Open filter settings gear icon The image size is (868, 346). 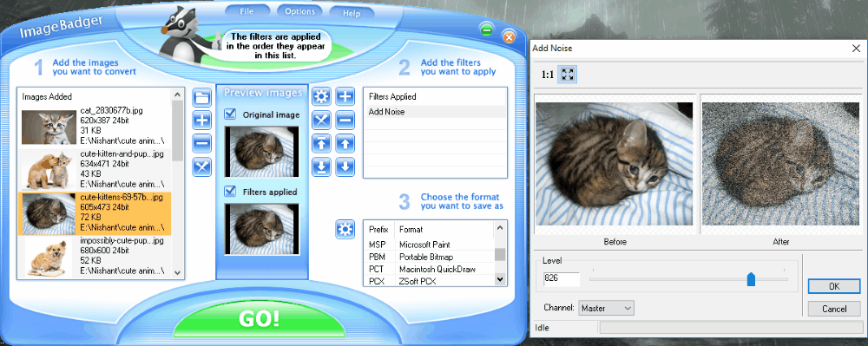point(322,97)
